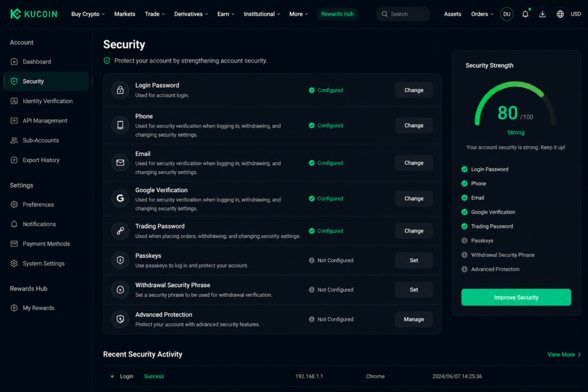Click Login Password check icon in Security Strength
Image resolution: width=588 pixels, height=392 pixels.
[x=464, y=169]
